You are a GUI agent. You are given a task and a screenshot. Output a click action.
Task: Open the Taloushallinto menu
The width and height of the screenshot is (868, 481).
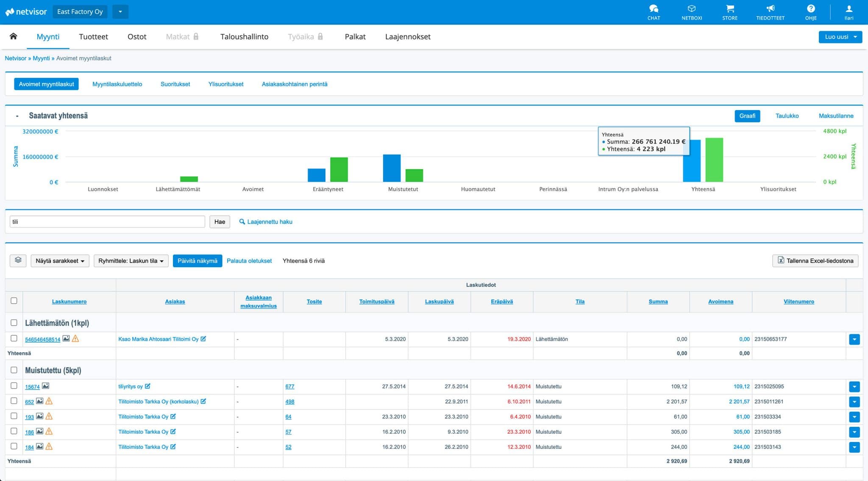[244, 37]
